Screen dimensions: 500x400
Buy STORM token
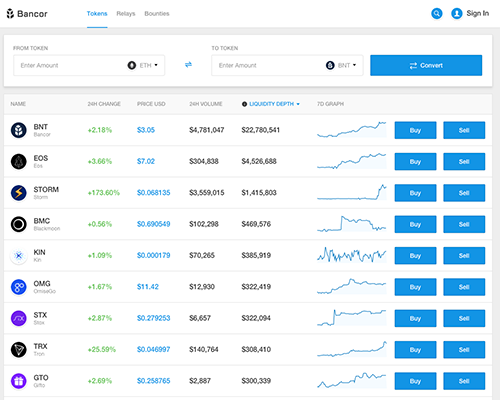point(415,193)
